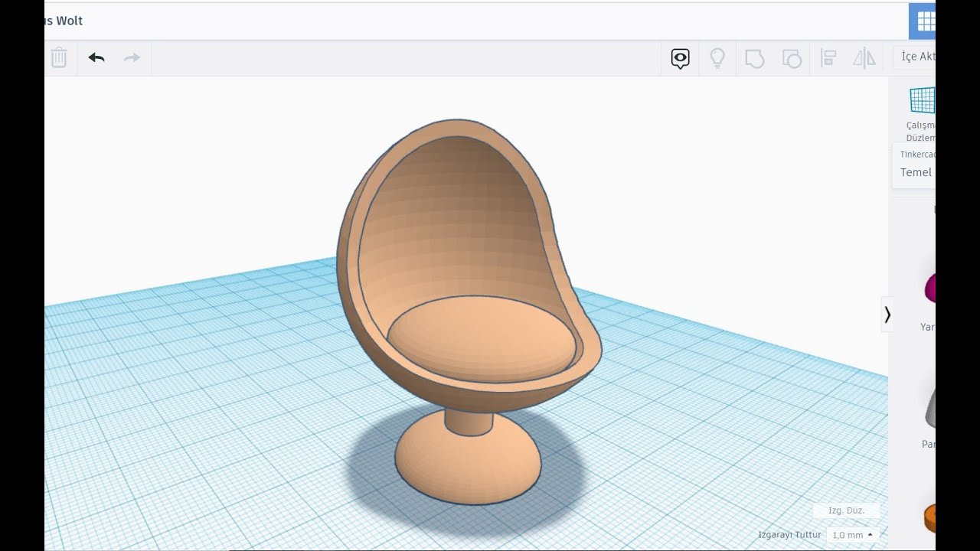This screenshot has height=551, width=980.
Task: Undo the last action
Action: pos(96,57)
